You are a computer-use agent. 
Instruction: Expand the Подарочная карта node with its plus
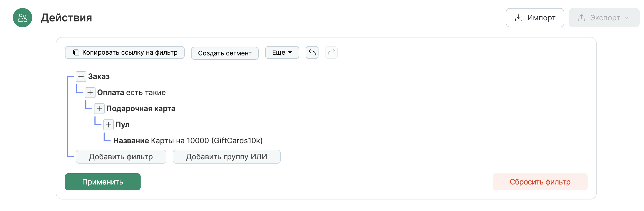pos(99,109)
